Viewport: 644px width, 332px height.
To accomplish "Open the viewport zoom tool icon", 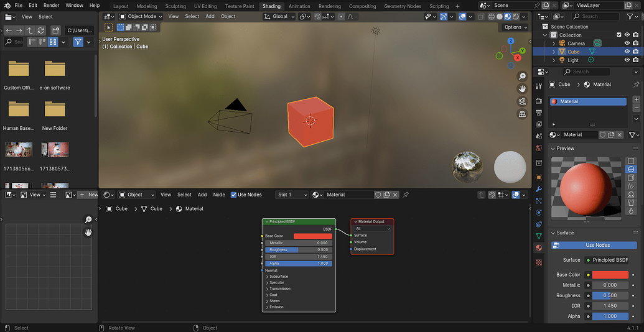I will pos(523,76).
